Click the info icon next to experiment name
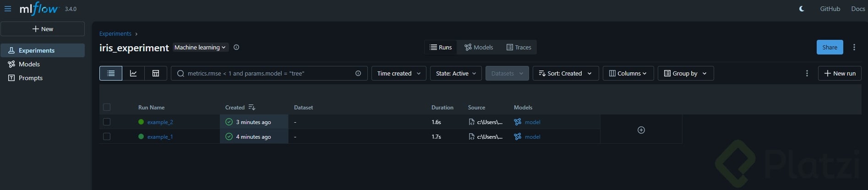 (x=236, y=47)
